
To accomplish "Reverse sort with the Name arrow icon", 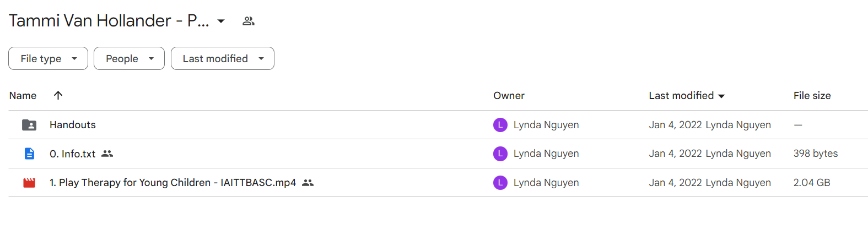I will pos(58,95).
